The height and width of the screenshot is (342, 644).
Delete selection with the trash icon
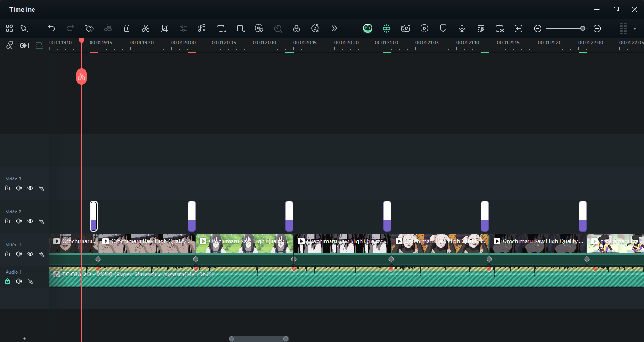click(127, 28)
